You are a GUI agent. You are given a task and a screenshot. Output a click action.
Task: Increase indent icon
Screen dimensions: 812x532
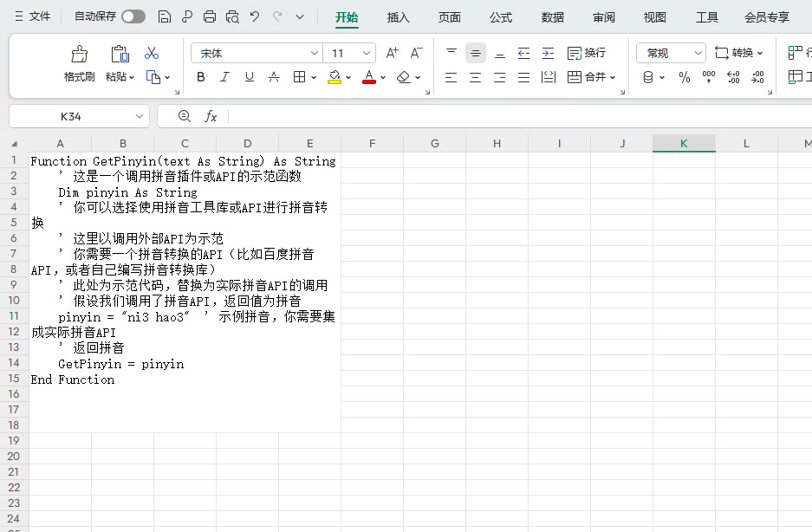548,53
